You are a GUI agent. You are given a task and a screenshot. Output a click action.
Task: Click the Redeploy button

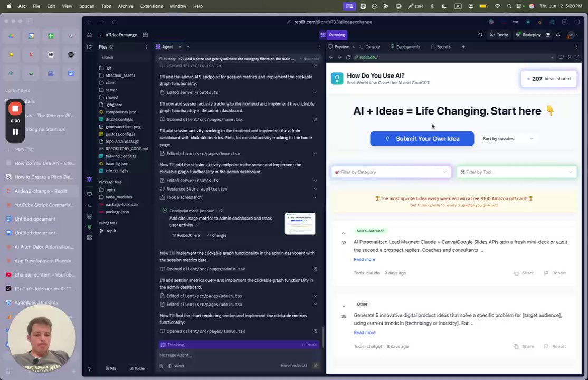528,35
